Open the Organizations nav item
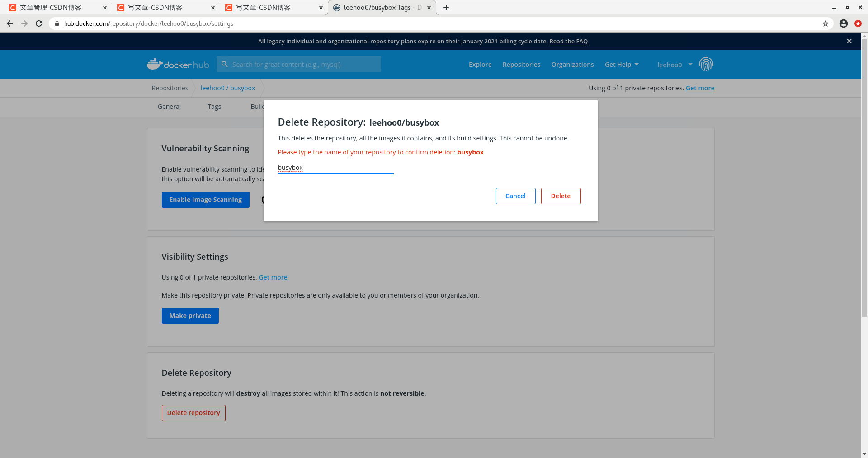The height and width of the screenshot is (458, 868). tap(572, 65)
